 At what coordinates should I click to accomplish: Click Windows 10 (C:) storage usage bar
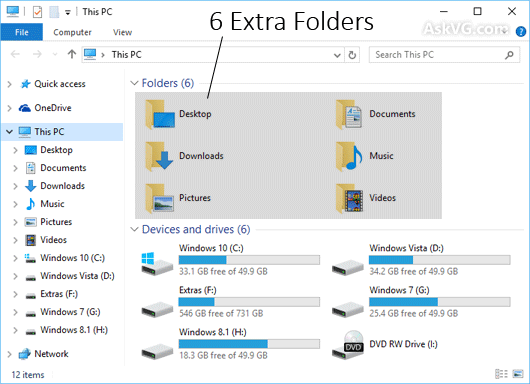click(249, 260)
